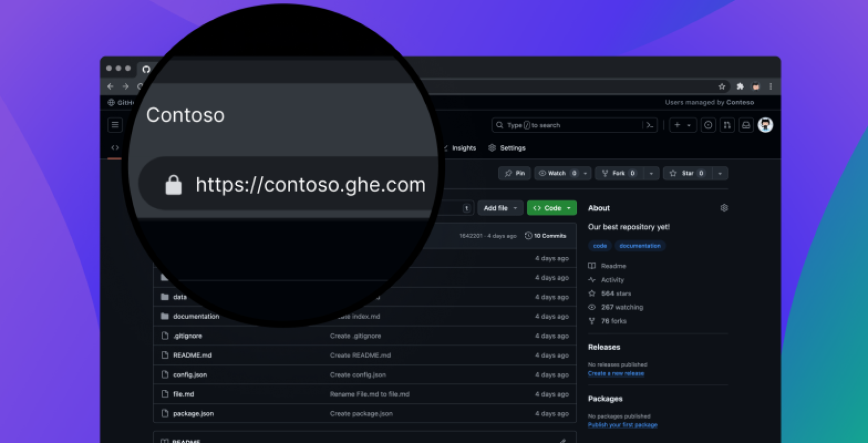Switch to the Insights tab
The image size is (868, 443).
460,148
